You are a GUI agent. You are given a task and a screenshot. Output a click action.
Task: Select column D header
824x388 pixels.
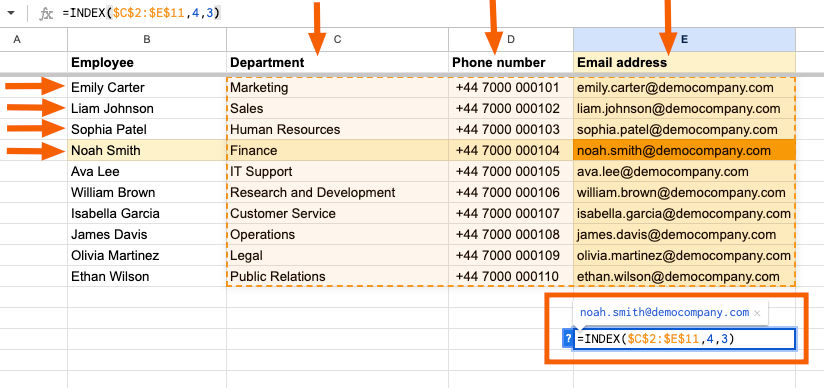511,39
